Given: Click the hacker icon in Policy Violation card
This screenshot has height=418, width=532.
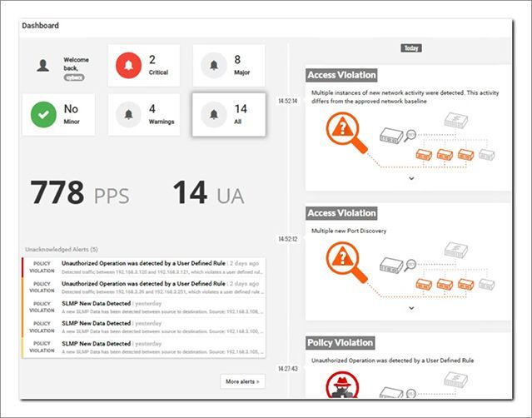Looking at the screenshot, I should pos(339,387).
